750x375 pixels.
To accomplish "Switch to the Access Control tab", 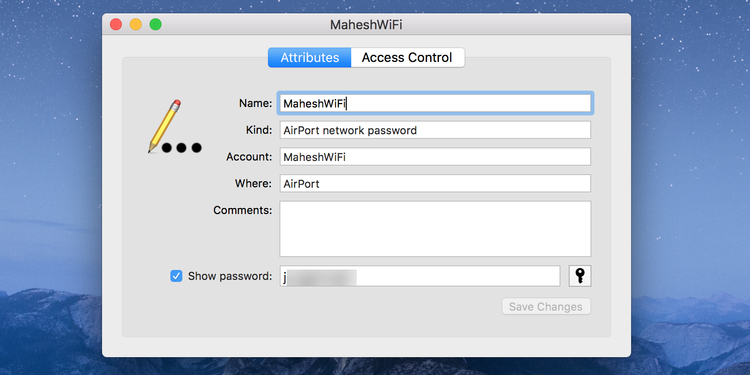I will point(407,57).
